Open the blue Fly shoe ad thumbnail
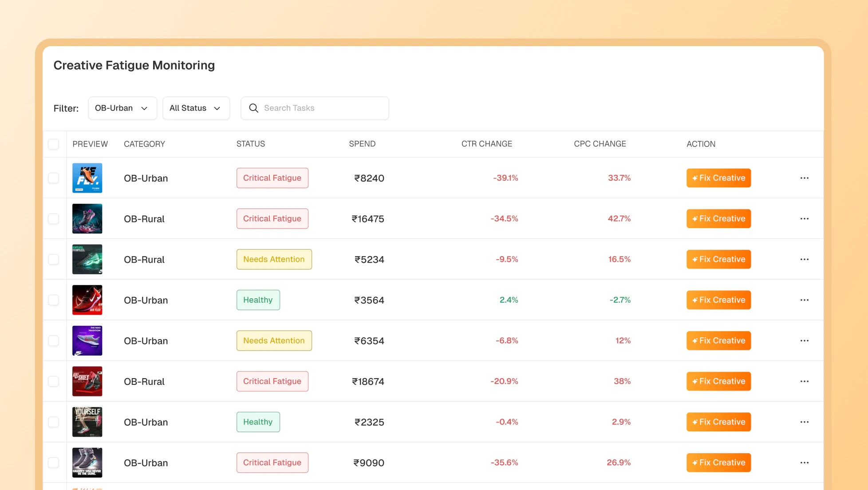The height and width of the screenshot is (490, 868). (87, 178)
